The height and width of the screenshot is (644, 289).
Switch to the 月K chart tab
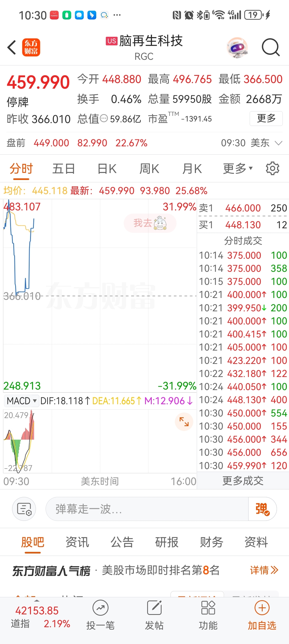192,168
